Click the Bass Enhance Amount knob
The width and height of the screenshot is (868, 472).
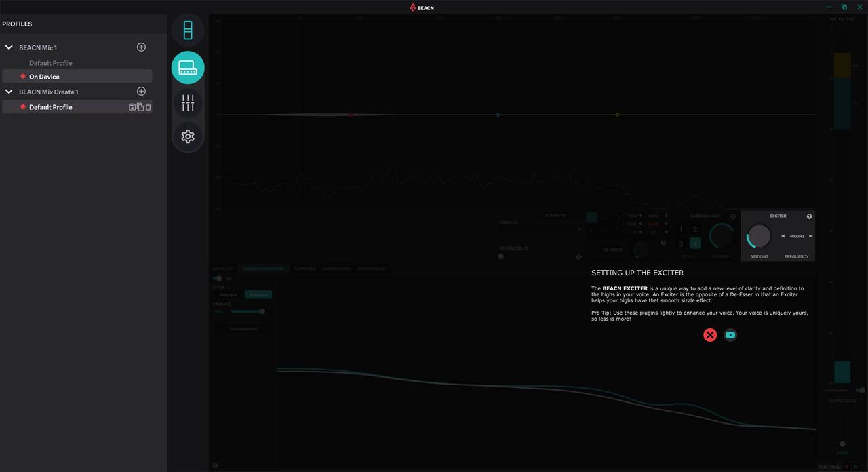[x=722, y=236]
